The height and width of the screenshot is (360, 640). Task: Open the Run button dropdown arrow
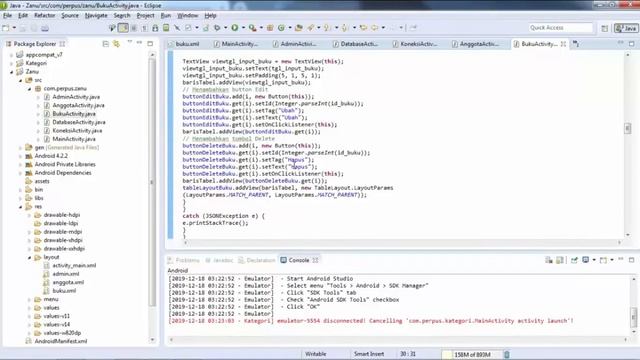pos(243,28)
